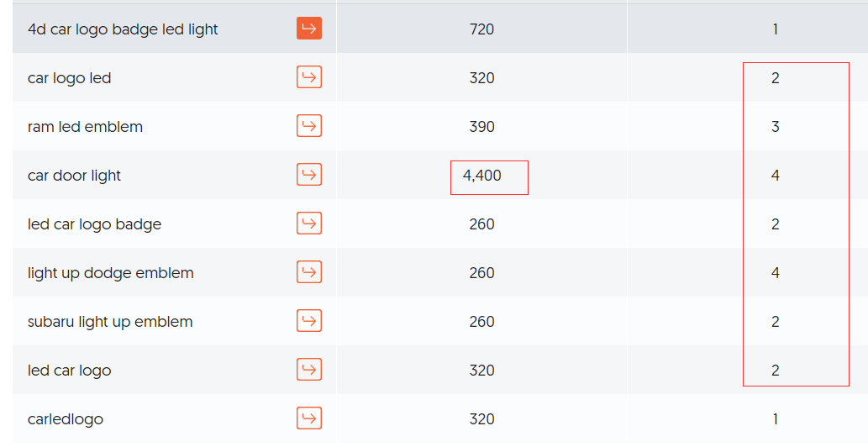Click the 390 volume for ram led emblem

(481, 127)
